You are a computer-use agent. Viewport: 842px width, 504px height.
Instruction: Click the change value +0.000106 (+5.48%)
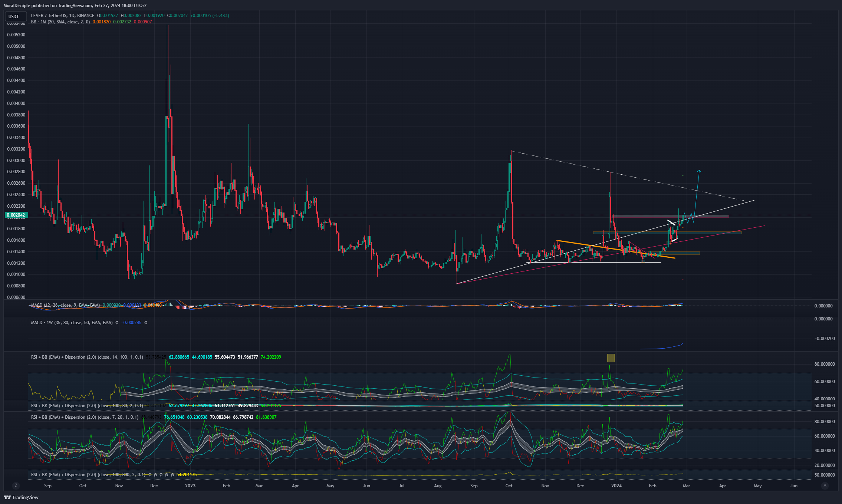(x=210, y=16)
